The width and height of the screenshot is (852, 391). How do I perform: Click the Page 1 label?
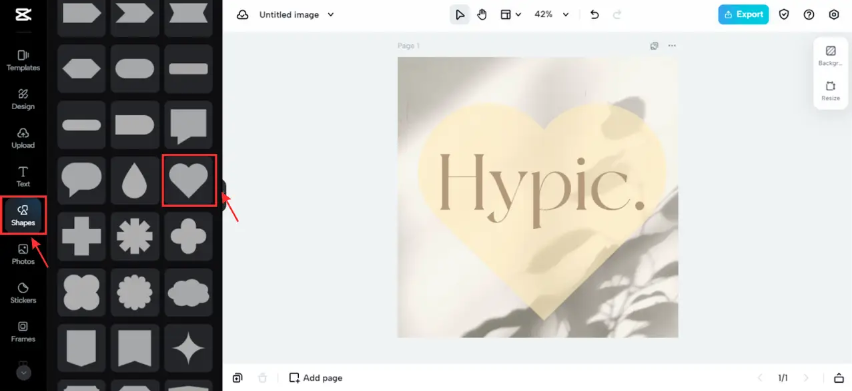tap(409, 46)
